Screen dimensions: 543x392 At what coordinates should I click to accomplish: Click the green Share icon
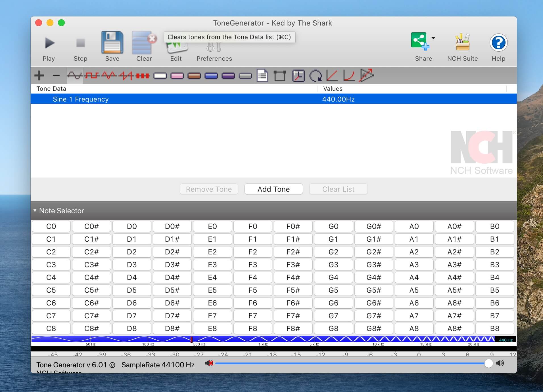pos(420,41)
